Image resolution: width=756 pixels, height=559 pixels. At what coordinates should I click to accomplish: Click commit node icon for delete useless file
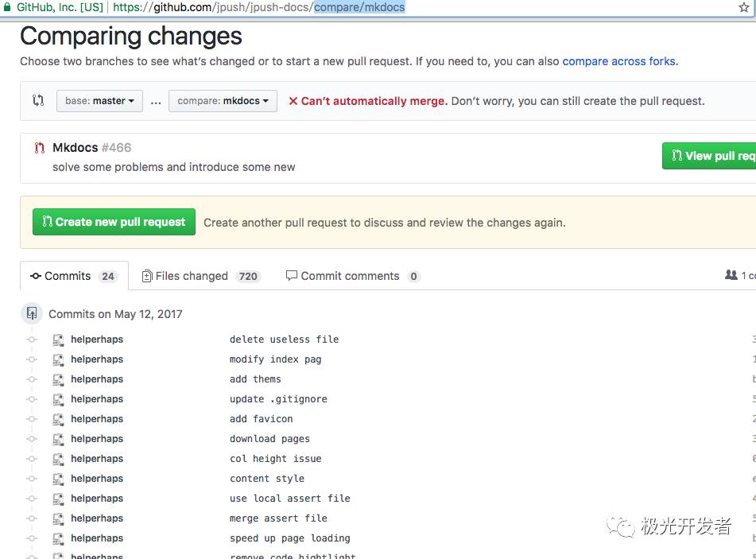[32, 340]
